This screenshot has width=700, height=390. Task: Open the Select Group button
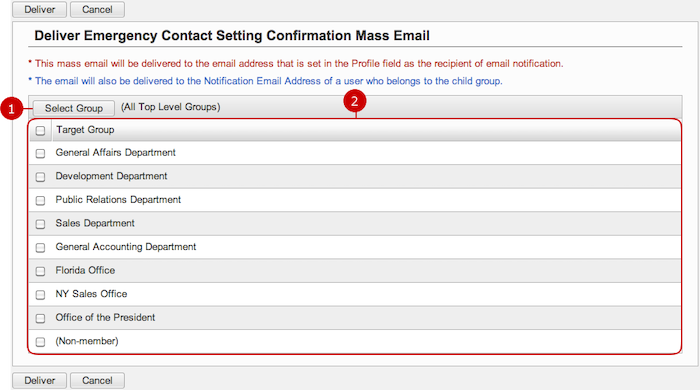click(74, 108)
